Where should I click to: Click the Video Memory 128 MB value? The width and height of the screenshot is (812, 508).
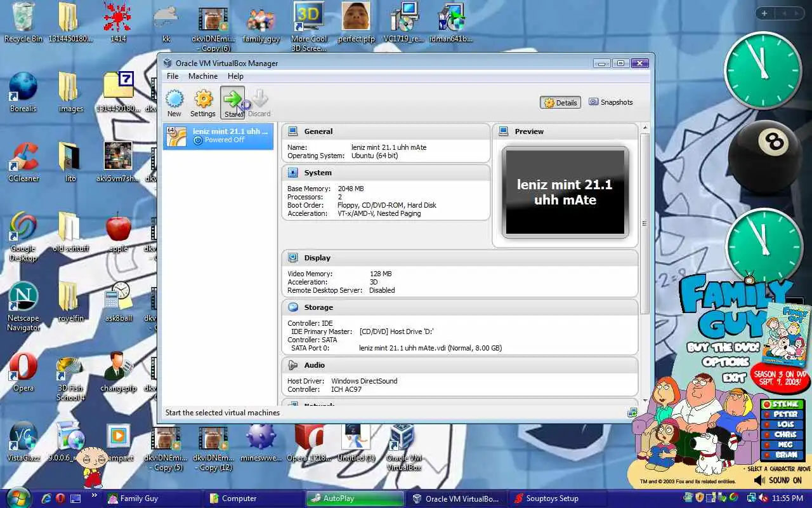(x=381, y=274)
